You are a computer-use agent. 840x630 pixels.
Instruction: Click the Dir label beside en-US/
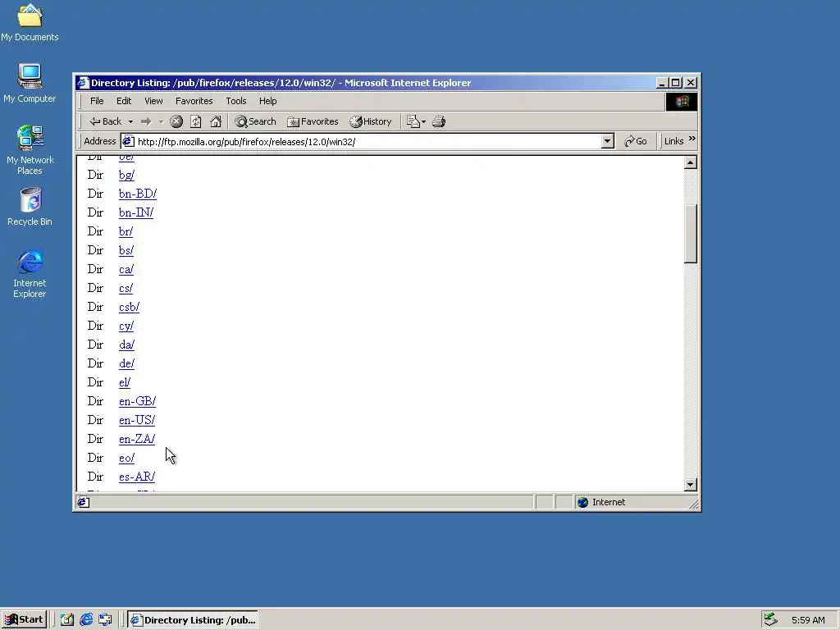(95, 420)
